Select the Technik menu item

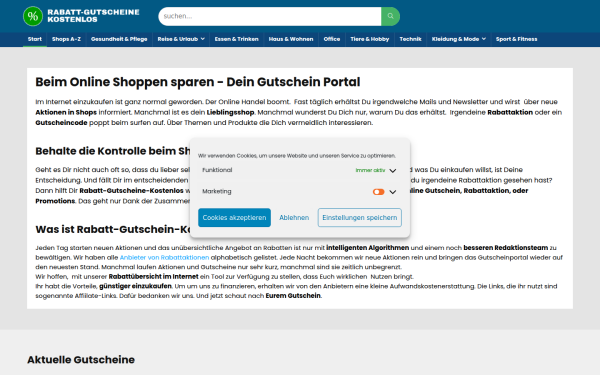(410, 39)
